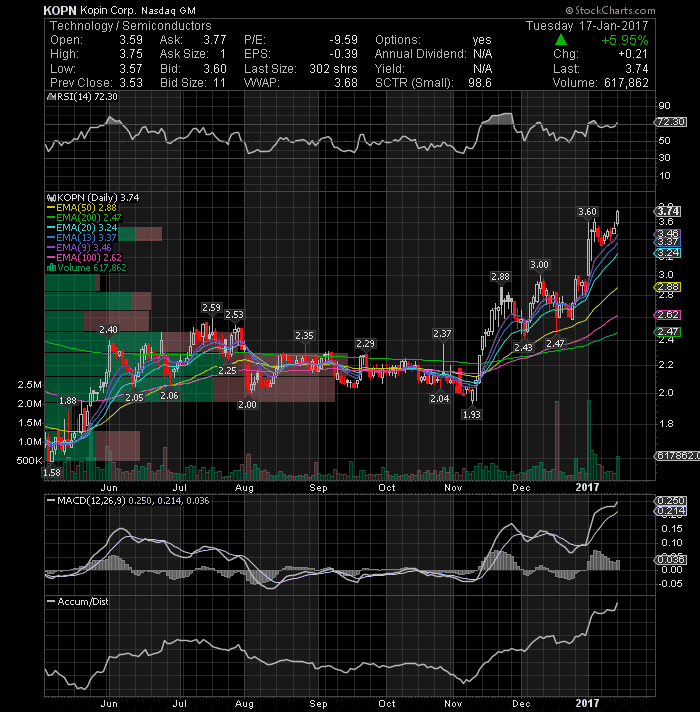Screen dimensions: 700x712
Task: Click the 2.59 peak price label
Action: pyautogui.click(x=212, y=307)
